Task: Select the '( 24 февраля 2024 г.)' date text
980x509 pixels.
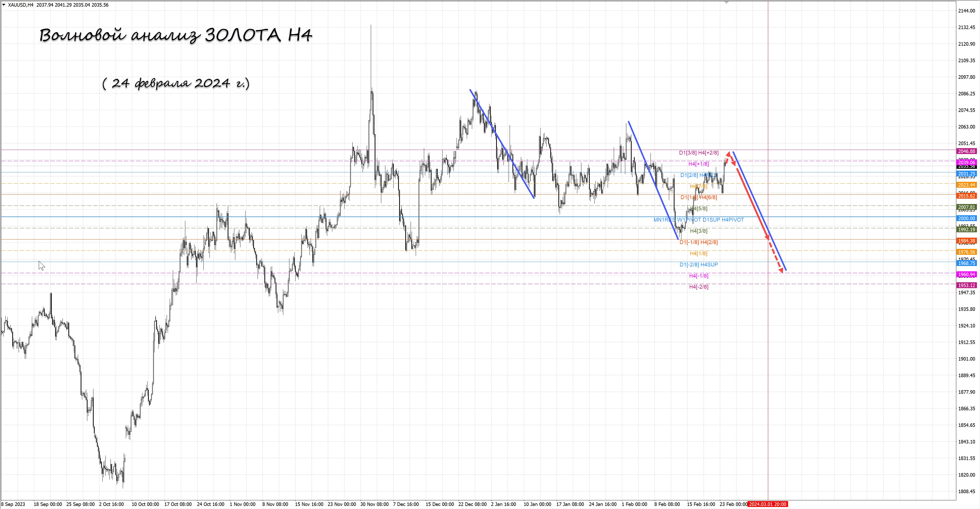Action: click(x=176, y=83)
